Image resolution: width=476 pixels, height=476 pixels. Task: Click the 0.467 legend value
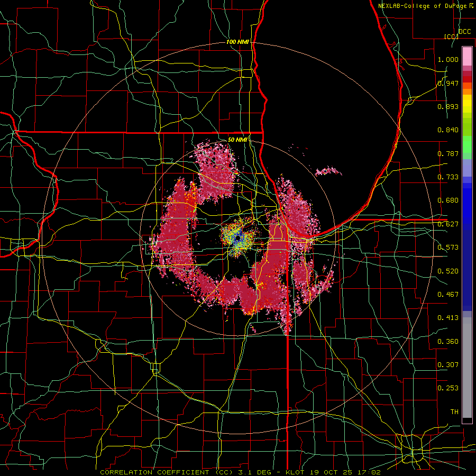(448, 295)
